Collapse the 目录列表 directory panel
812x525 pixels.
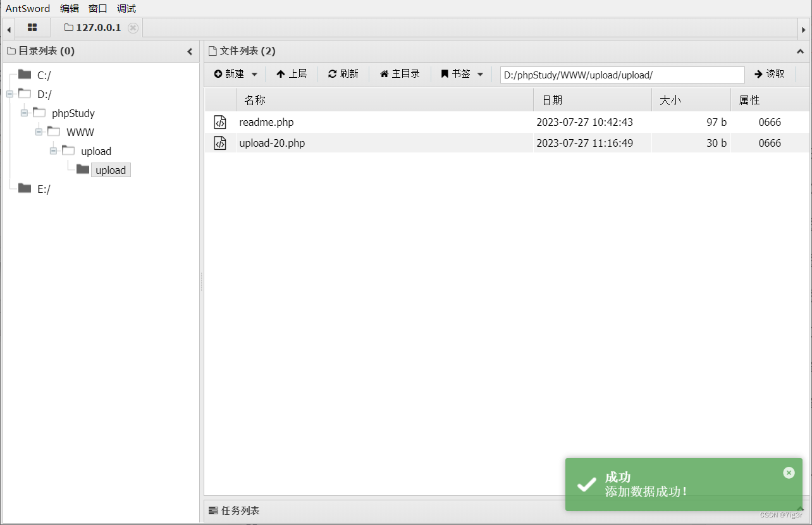[189, 51]
